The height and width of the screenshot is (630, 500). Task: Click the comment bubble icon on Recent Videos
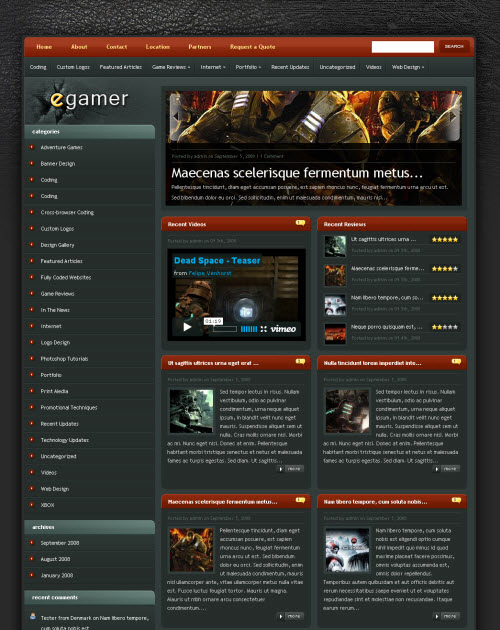coord(300,223)
